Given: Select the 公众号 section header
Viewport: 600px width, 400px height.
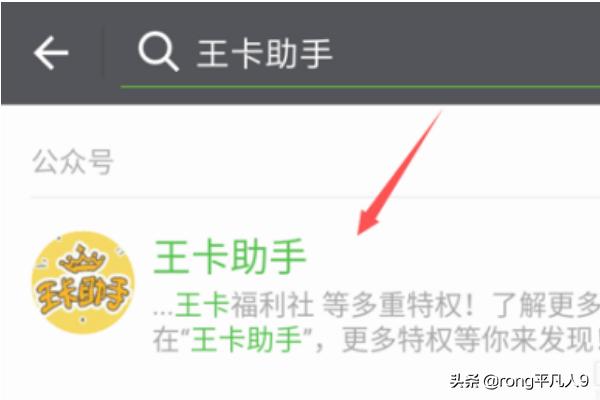Looking at the screenshot, I should click(x=73, y=162).
